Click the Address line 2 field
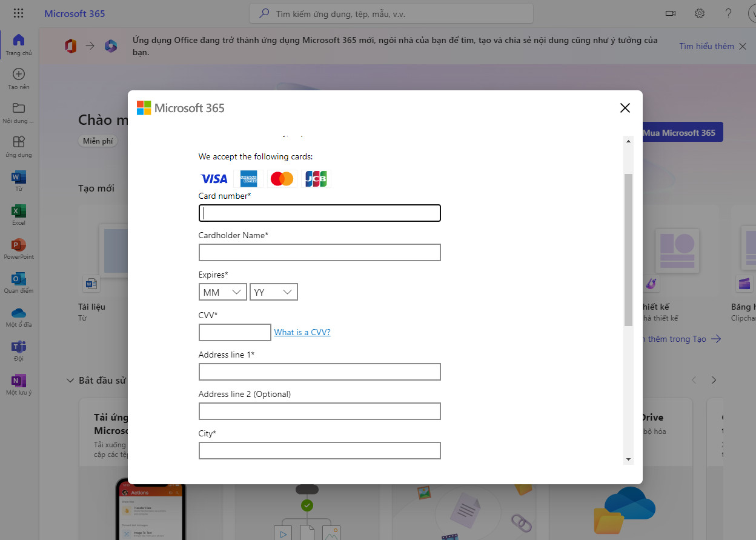This screenshot has height=540, width=756. point(319,412)
